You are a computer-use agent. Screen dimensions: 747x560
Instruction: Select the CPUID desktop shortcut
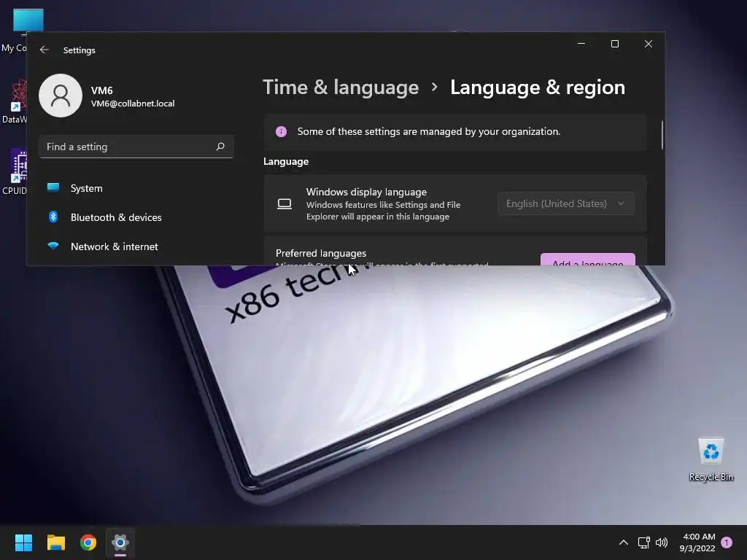click(x=15, y=171)
